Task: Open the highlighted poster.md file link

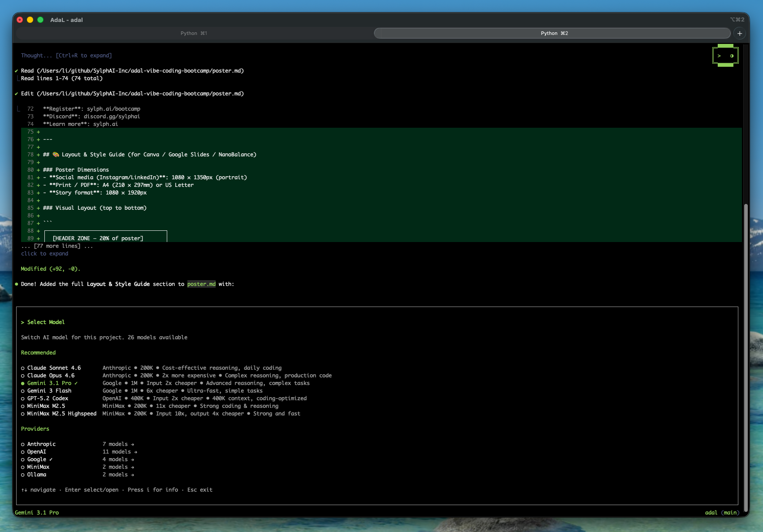Action: [201, 284]
